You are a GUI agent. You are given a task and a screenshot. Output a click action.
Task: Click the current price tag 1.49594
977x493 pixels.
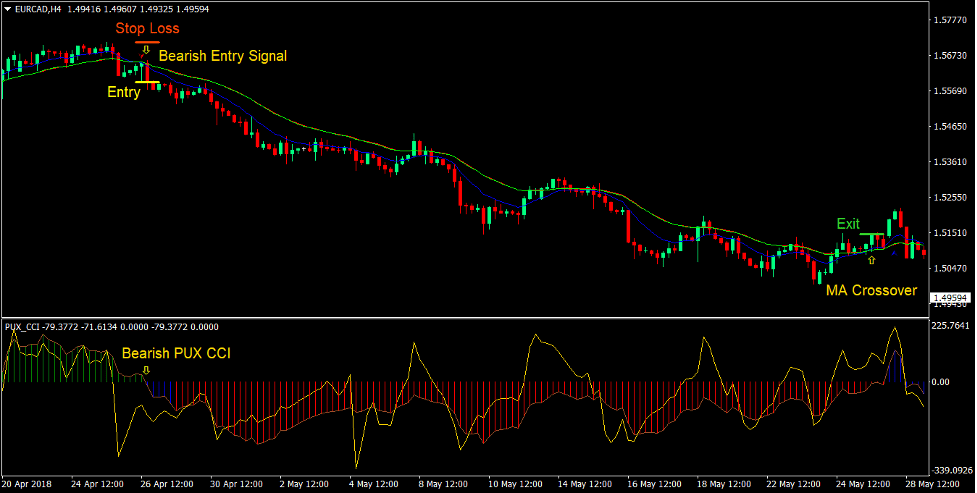pyautogui.click(x=951, y=298)
